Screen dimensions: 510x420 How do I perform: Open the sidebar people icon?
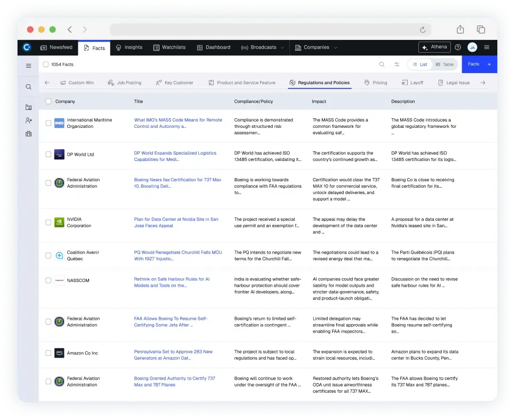29,120
